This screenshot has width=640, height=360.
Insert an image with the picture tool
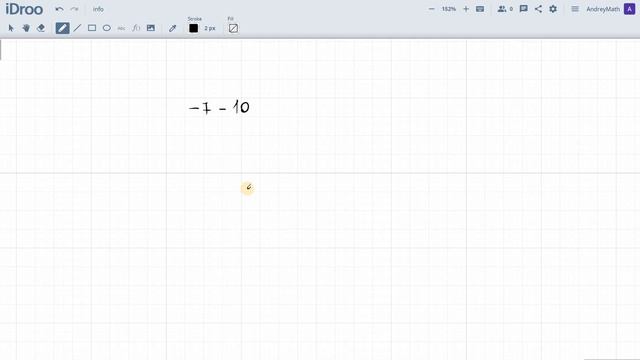tap(151, 28)
